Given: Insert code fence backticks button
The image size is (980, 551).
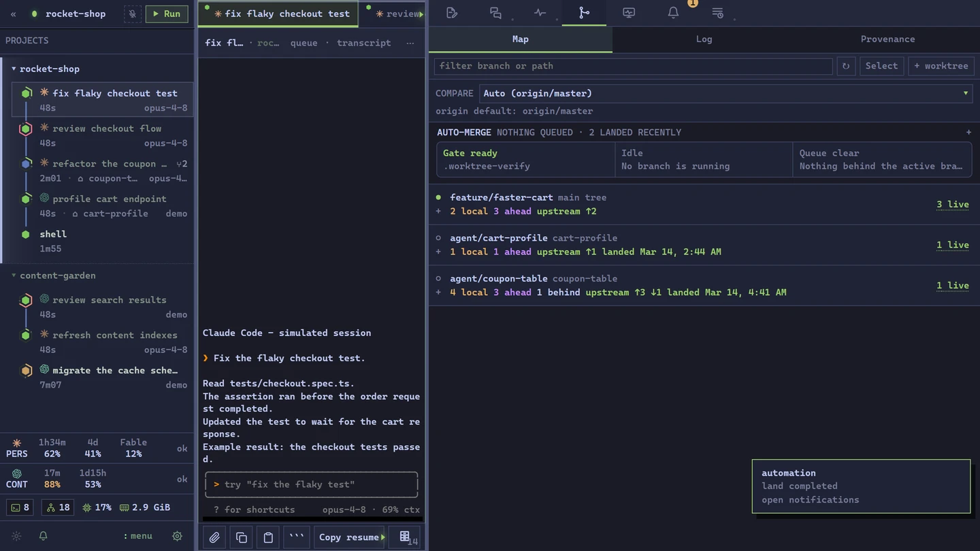Looking at the screenshot, I should tap(297, 537).
